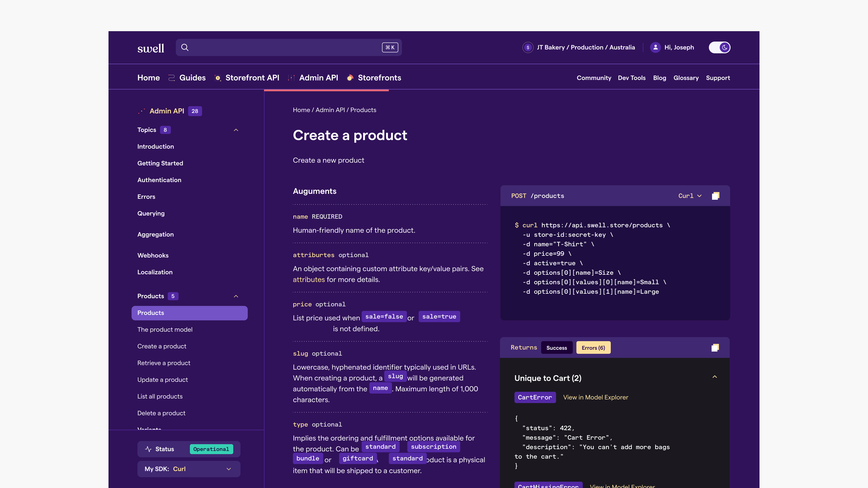Click the ⌘K shortcut badge
This screenshot has width=868, height=488.
click(x=390, y=47)
